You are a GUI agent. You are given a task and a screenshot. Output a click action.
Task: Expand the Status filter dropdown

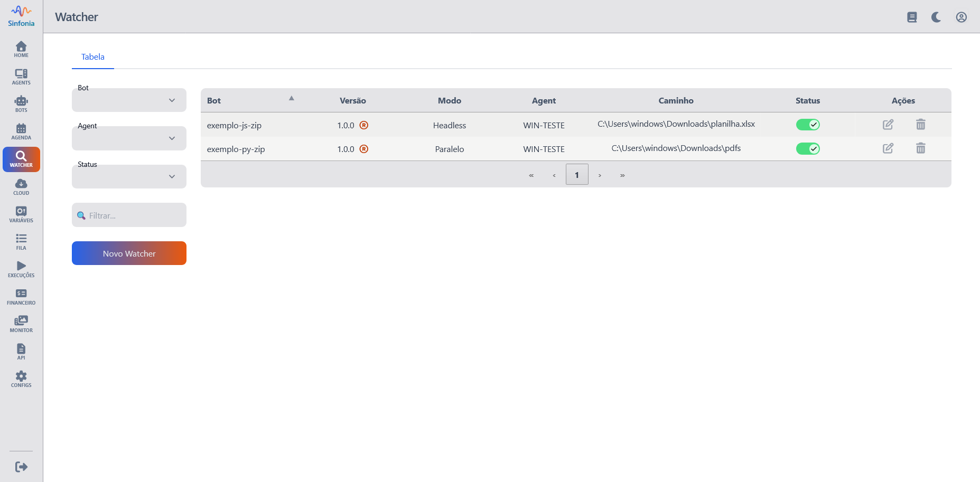pos(129,177)
